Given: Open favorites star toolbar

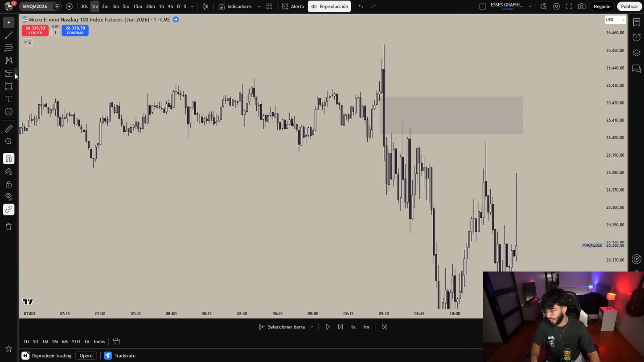Looking at the screenshot, I should click(8, 349).
